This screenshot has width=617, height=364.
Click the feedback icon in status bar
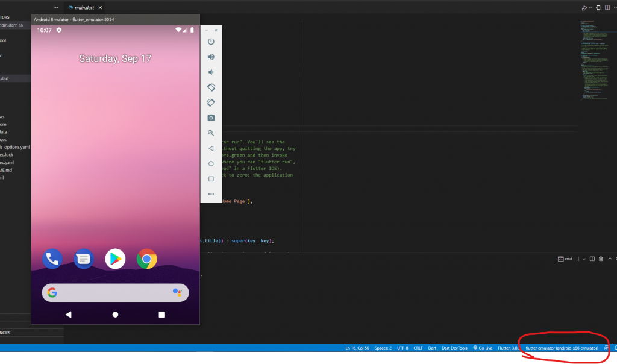[606, 348]
